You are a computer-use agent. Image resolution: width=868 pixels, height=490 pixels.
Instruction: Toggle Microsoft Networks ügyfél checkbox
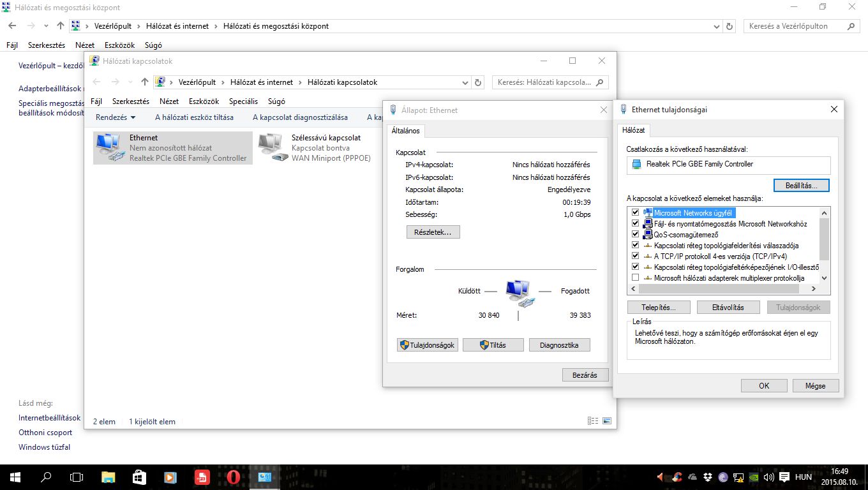coord(635,212)
